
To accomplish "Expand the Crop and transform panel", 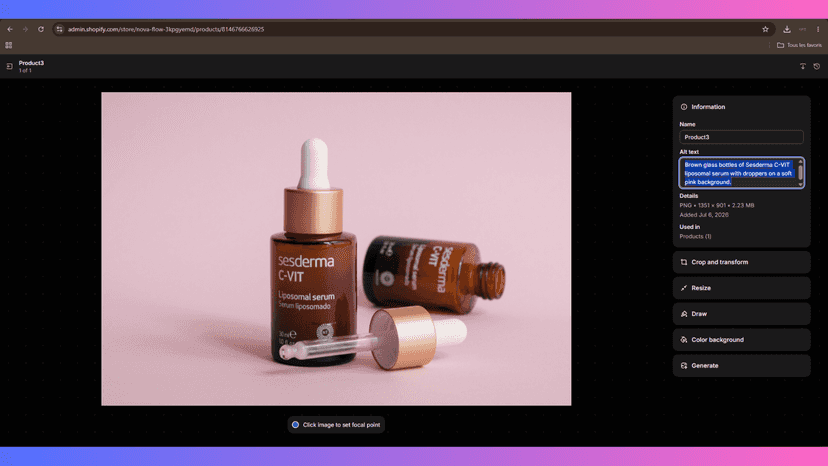I will pyautogui.click(x=741, y=262).
